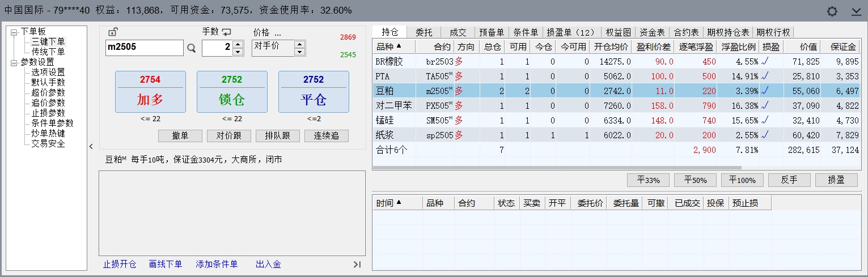
Task: Click the m2505 contract input field
Action: pos(145,48)
